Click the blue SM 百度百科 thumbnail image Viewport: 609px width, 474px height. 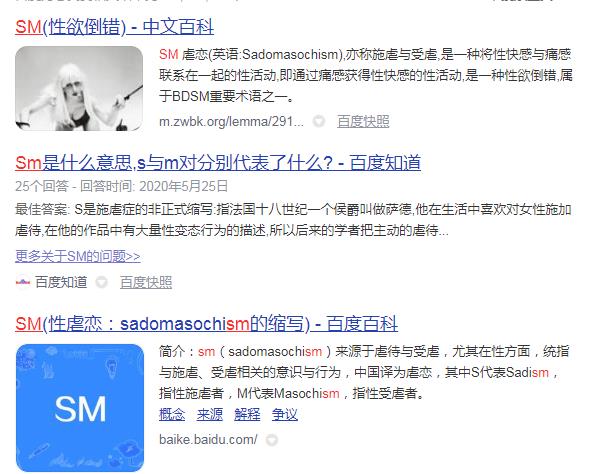click(80, 408)
